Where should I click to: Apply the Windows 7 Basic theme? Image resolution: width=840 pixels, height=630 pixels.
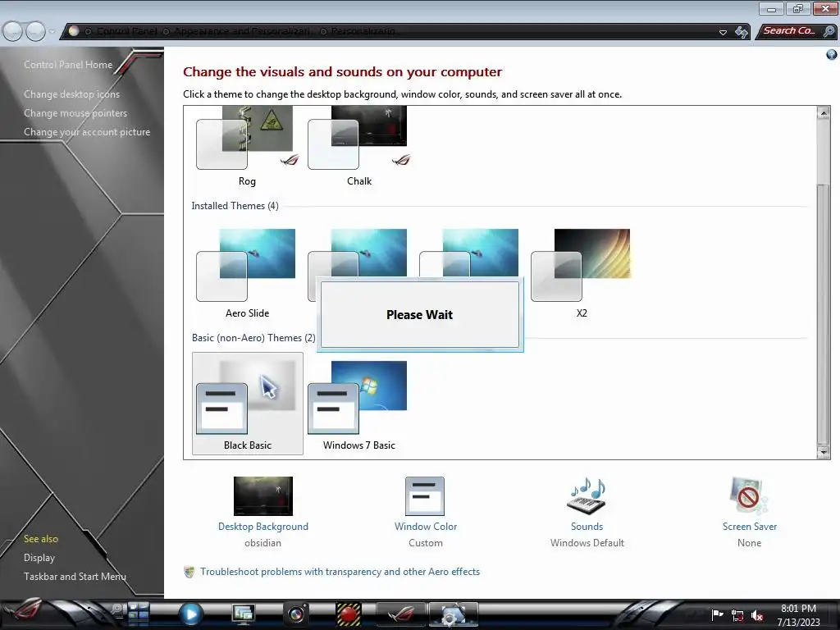tap(358, 405)
